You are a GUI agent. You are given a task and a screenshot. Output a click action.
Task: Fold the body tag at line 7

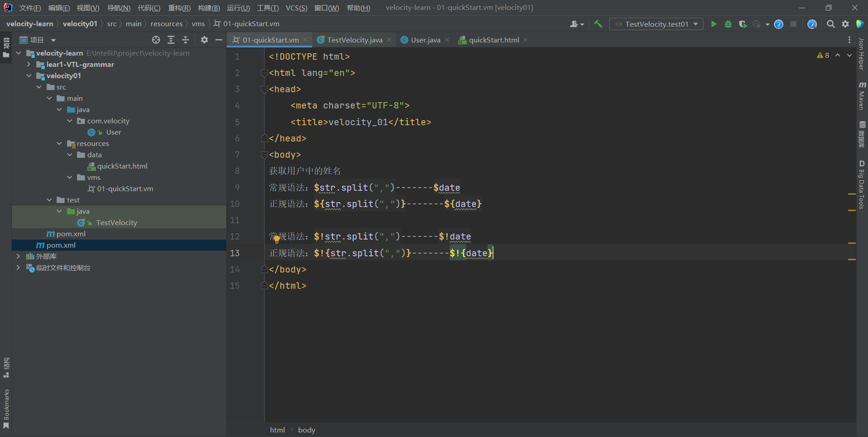click(x=264, y=155)
